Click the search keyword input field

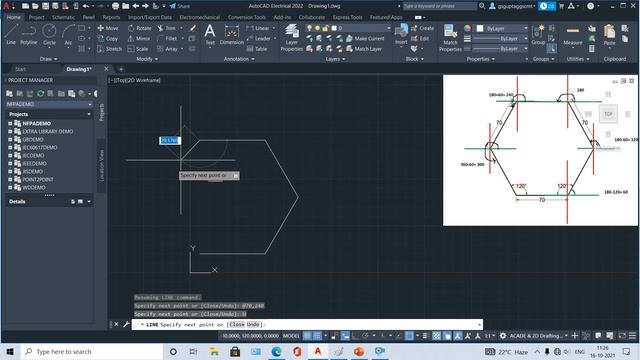tap(439, 6)
